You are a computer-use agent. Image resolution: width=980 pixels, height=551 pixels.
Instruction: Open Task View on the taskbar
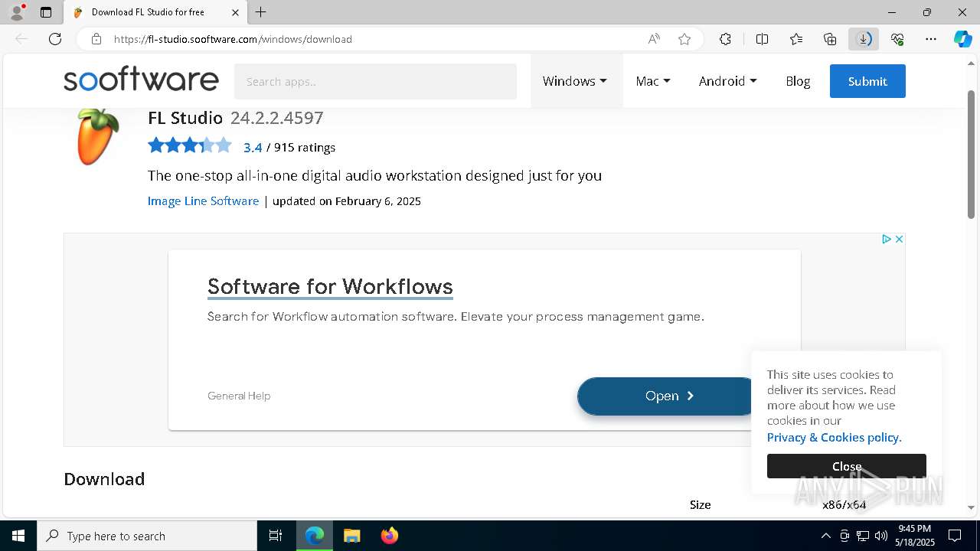pos(276,536)
